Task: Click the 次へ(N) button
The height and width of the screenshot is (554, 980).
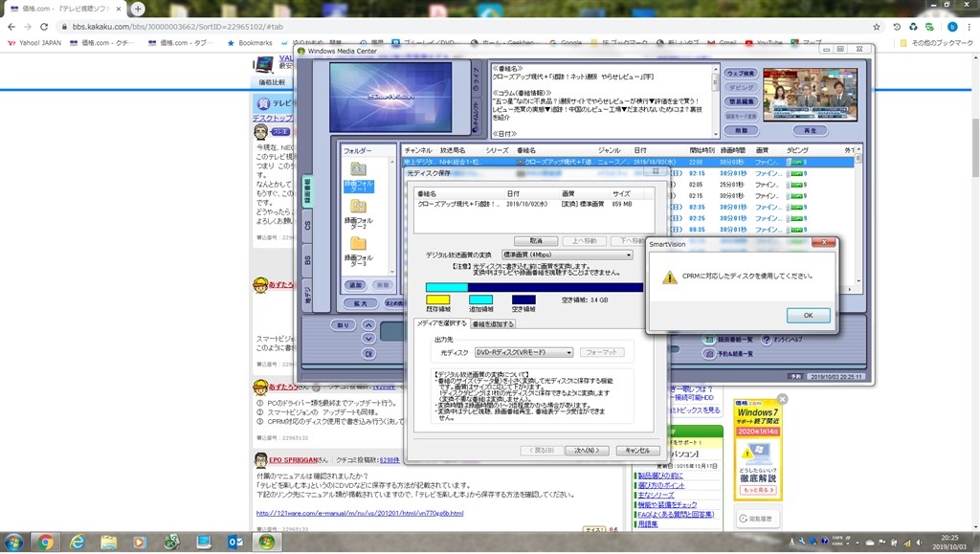Action: 587,451
